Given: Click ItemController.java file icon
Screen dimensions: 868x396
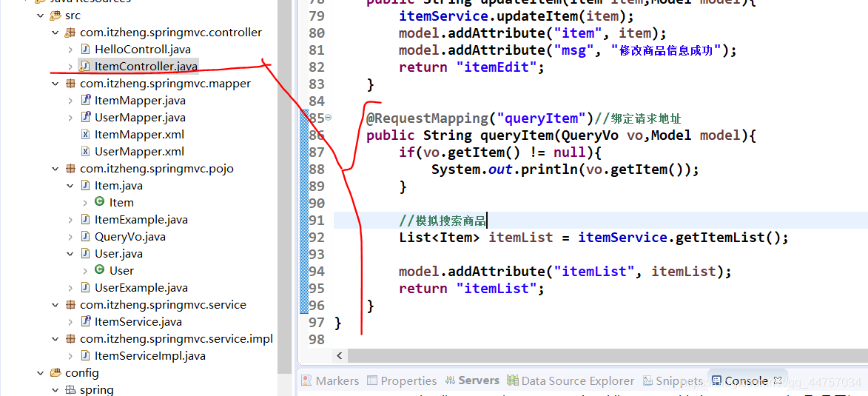Looking at the screenshot, I should click(85, 67).
